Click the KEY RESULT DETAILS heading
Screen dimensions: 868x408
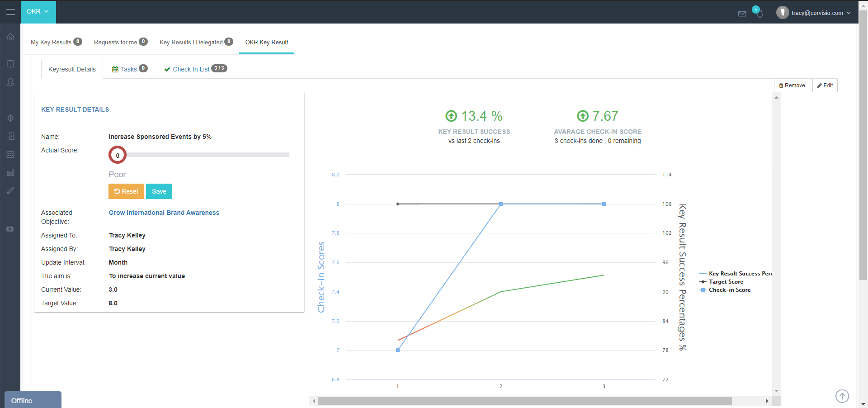coord(75,109)
